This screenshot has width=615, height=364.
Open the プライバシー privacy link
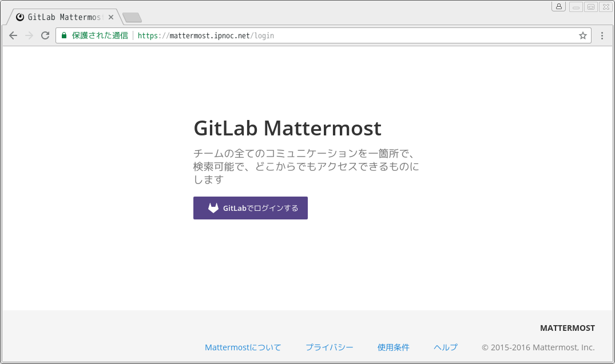330,347
